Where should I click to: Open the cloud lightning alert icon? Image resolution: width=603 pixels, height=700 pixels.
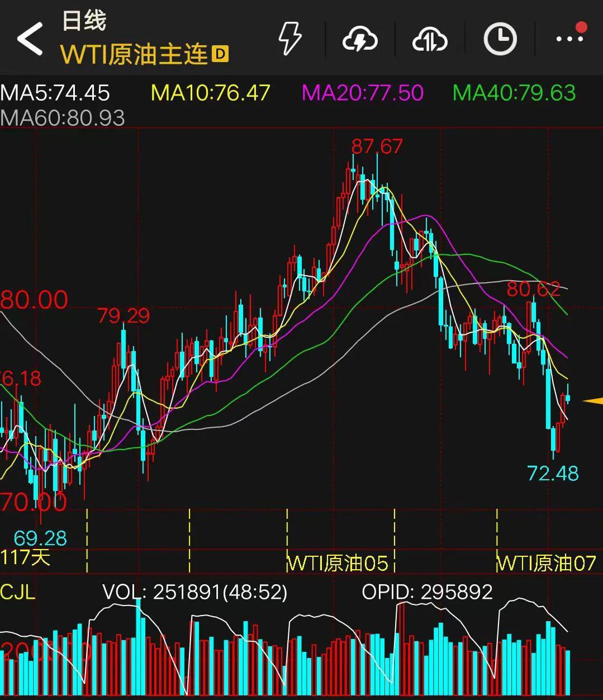(360, 39)
